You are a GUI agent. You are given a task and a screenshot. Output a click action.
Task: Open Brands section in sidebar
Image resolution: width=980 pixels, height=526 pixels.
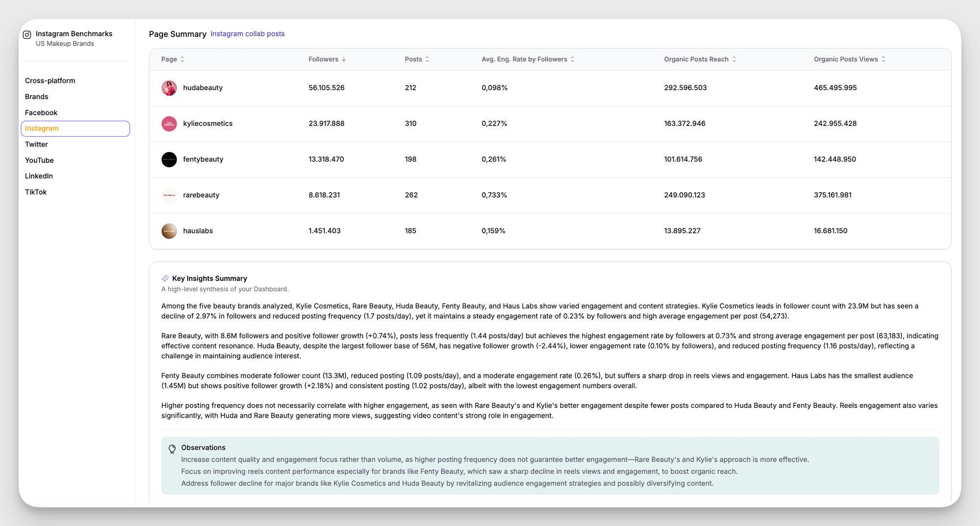click(37, 97)
